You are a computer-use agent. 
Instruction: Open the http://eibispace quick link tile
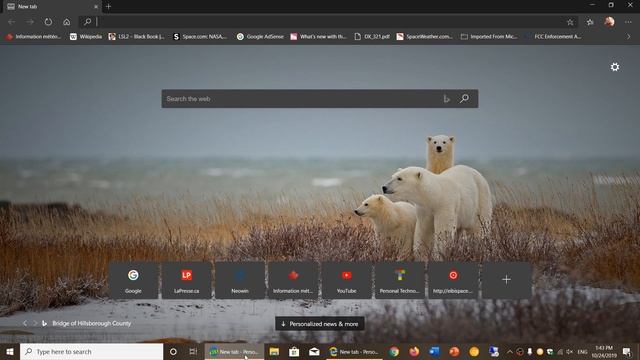(x=453, y=281)
